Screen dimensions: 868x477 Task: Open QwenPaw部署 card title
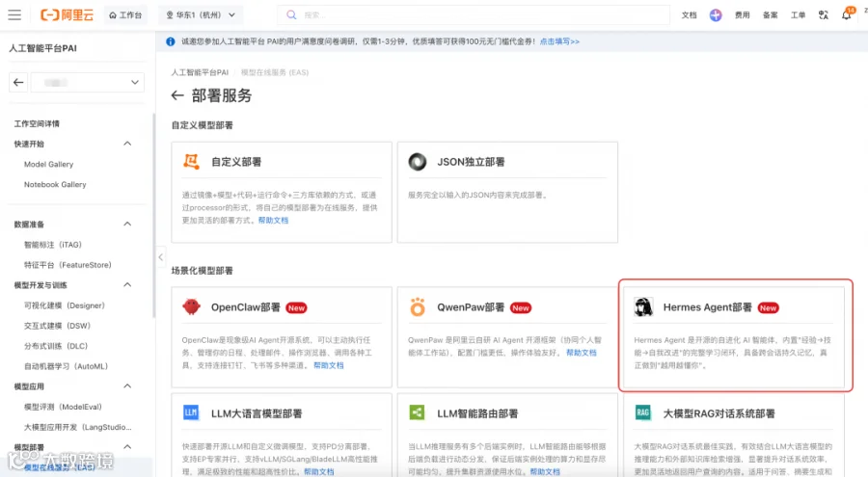click(x=471, y=307)
